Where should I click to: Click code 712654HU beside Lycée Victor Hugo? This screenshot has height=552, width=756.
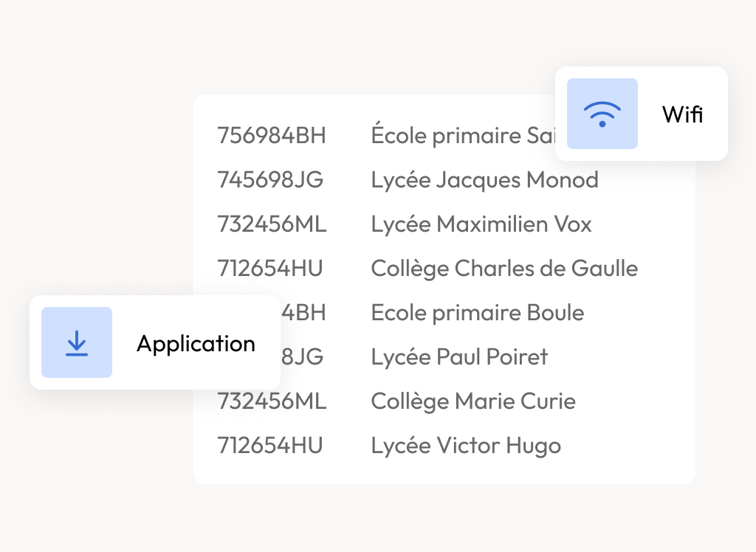coord(270,446)
